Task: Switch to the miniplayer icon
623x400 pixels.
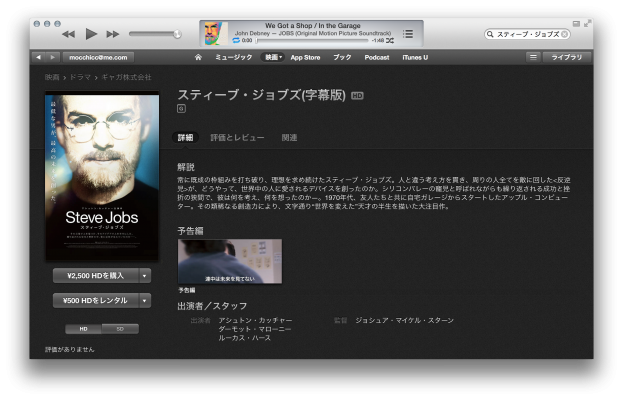Action: 576,24
